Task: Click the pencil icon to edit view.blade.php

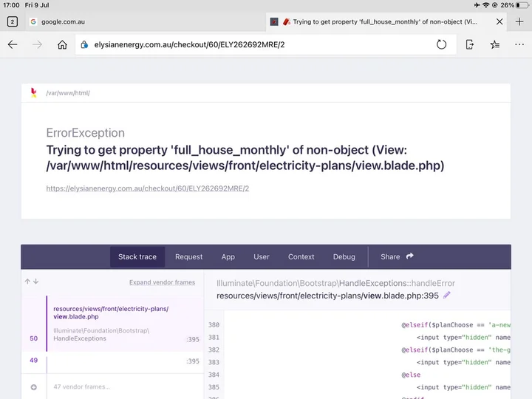Action: (x=447, y=296)
